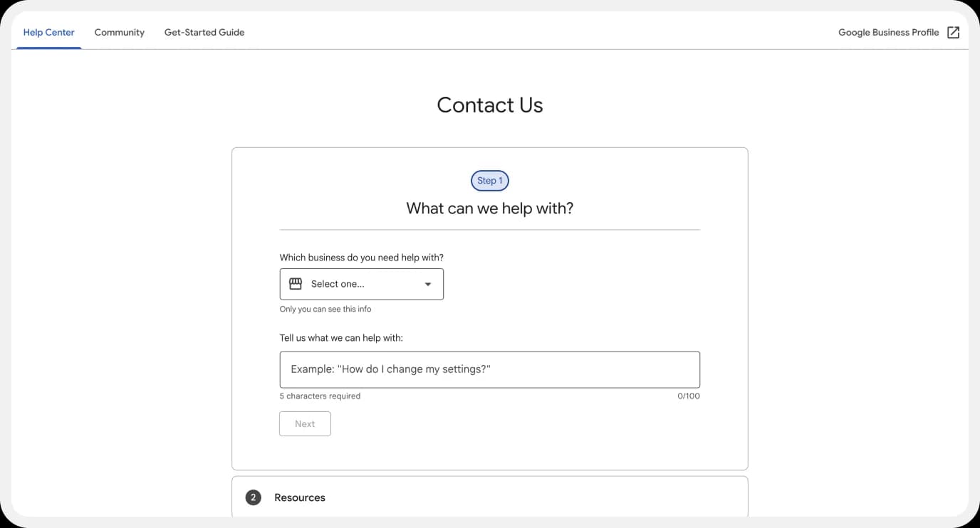Click the storefront icon in the business selector
The width and height of the screenshot is (980, 528).
(295, 283)
